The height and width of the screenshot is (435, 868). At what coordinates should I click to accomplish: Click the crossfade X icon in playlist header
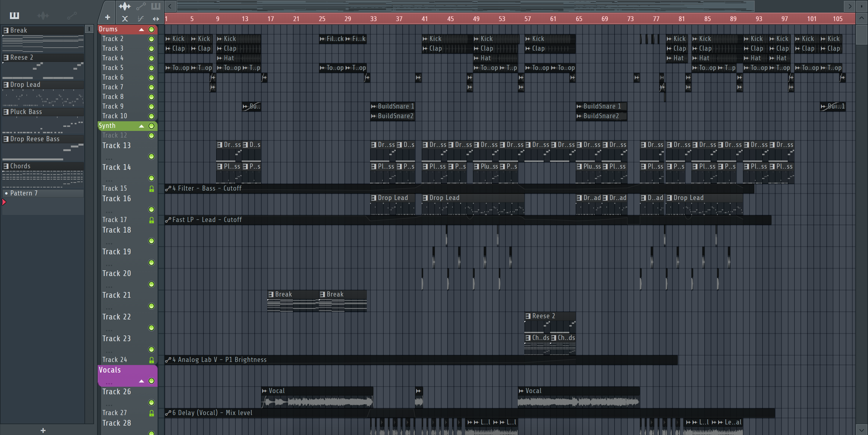click(125, 18)
